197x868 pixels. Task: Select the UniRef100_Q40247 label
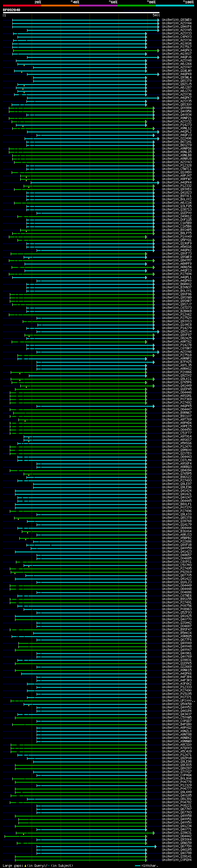point(177,498)
